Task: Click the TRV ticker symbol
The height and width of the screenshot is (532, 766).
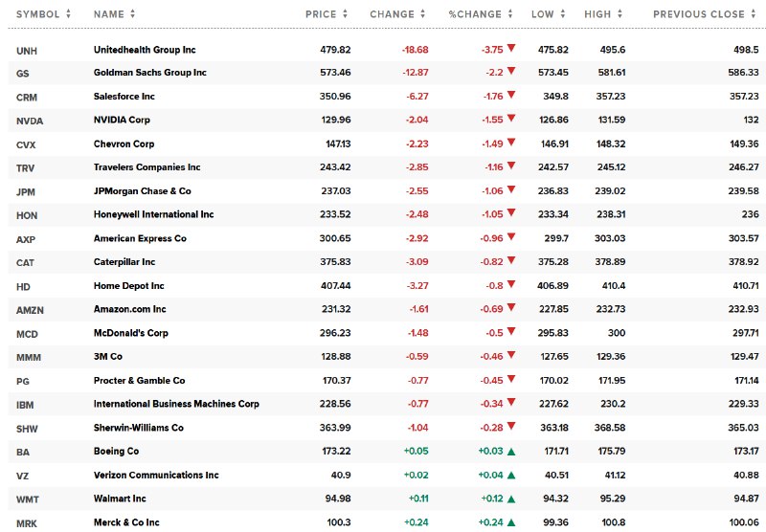Action: [x=26, y=168]
